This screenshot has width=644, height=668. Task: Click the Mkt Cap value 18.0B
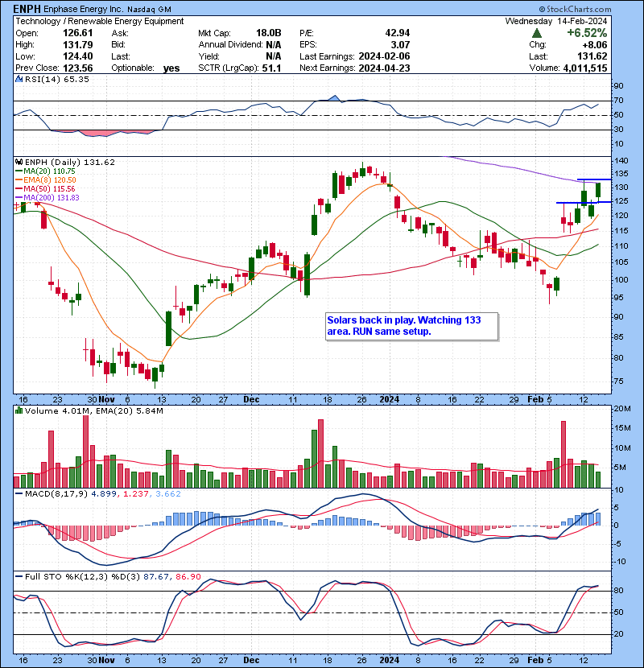269,33
